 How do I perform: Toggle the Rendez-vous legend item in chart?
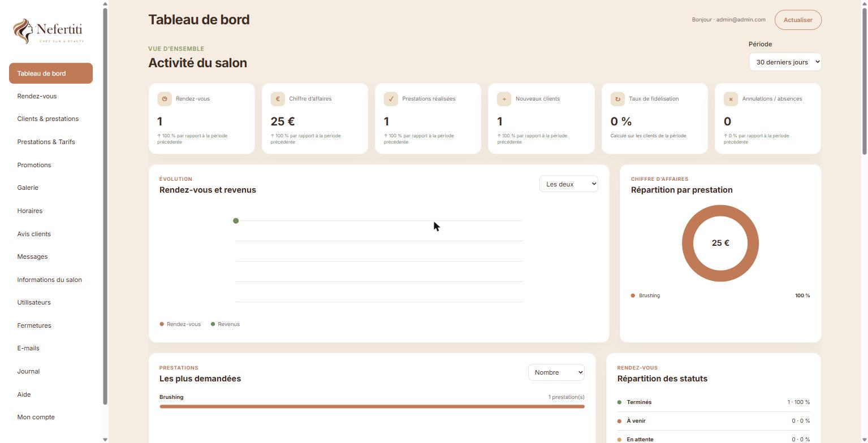[180, 324]
